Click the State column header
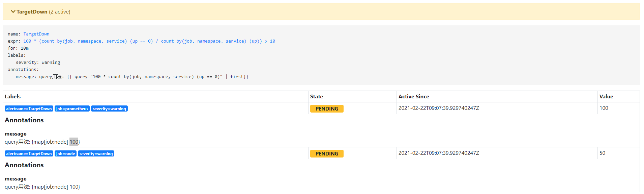 (316, 97)
